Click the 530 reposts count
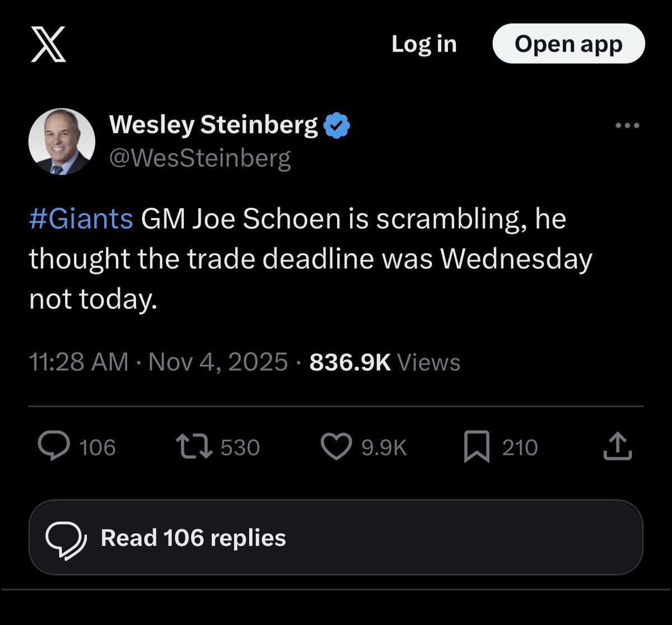Viewport: 672px width, 625px height. 240,447
